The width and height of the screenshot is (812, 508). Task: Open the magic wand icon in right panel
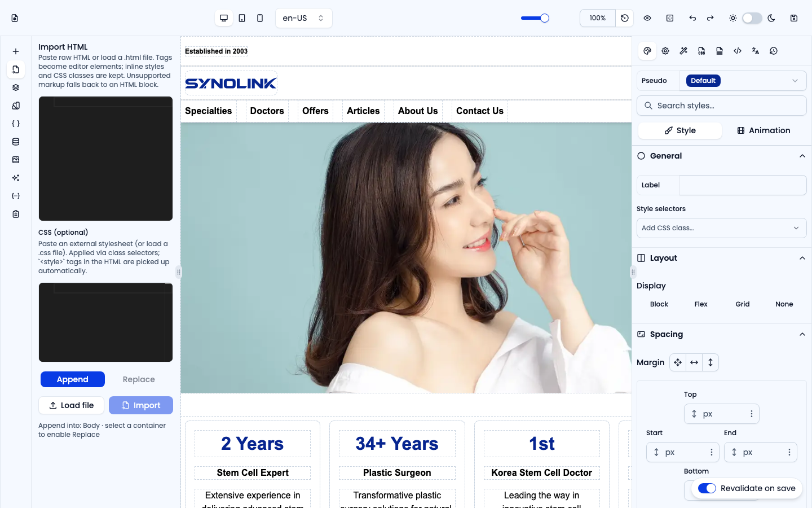683,51
